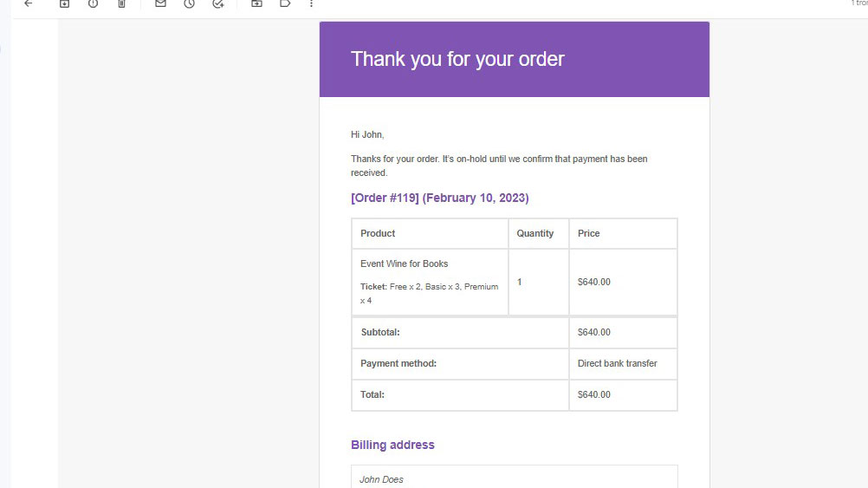
Task: Archive this order email
Action: [64, 4]
